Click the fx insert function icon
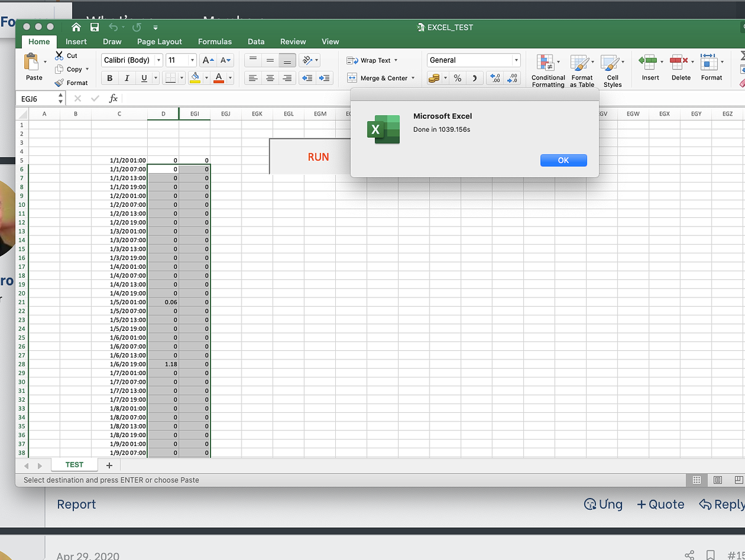The width and height of the screenshot is (745, 560). pyautogui.click(x=113, y=99)
